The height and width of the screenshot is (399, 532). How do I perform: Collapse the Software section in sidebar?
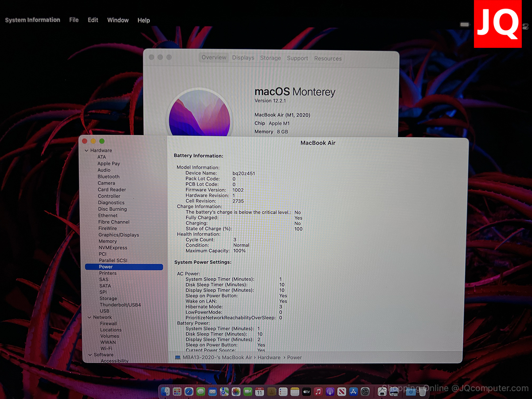click(90, 355)
